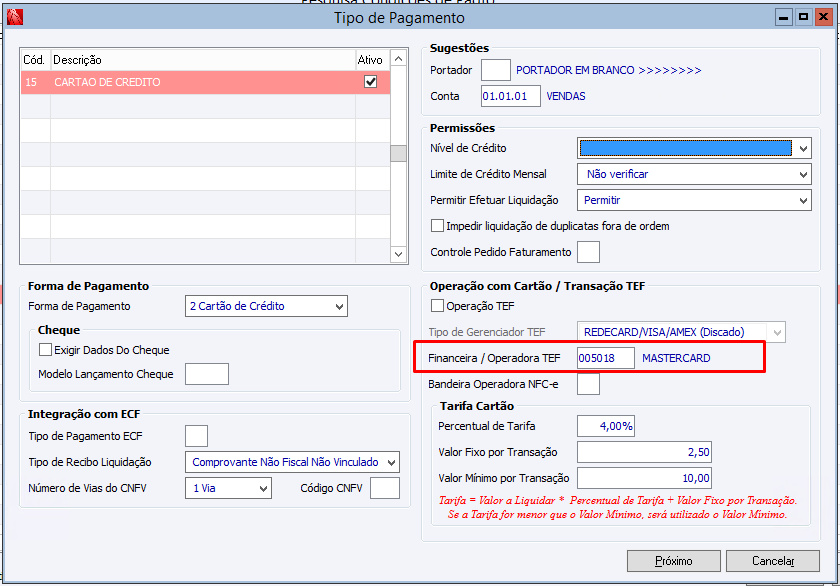Focus the Financeira / Operadora TEF code field
The height and width of the screenshot is (586, 840).
click(x=605, y=358)
